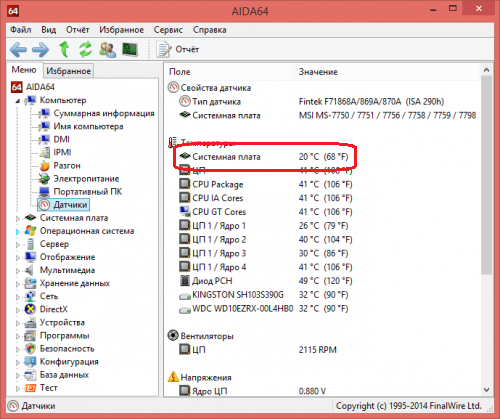The height and width of the screenshot is (419, 500).
Task: Expand the Сервер tree node
Action: coord(18,245)
